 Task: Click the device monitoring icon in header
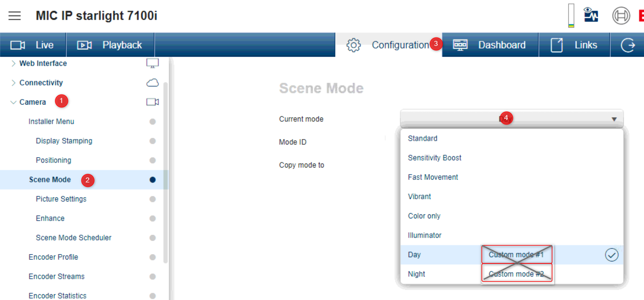(x=591, y=15)
